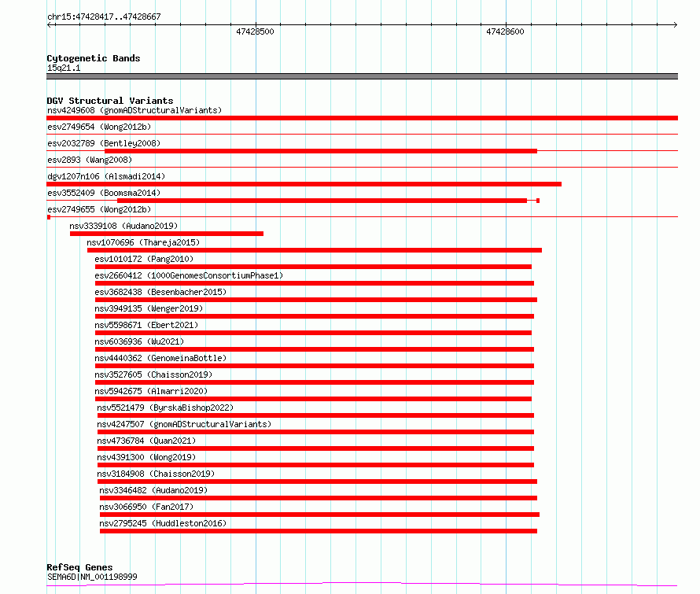Click the 47428500 ruler position label
This screenshot has width=700, height=594.
pos(255,31)
